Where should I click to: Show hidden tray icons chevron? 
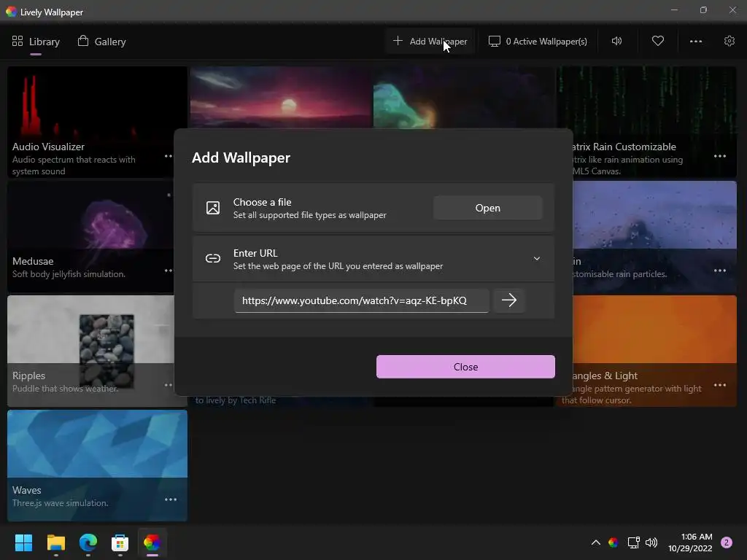pos(595,542)
